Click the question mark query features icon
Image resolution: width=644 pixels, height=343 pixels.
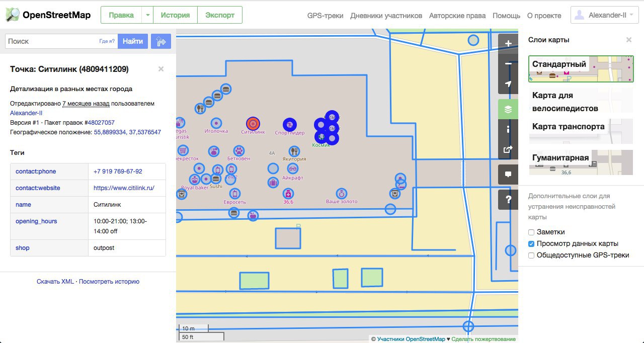(508, 200)
